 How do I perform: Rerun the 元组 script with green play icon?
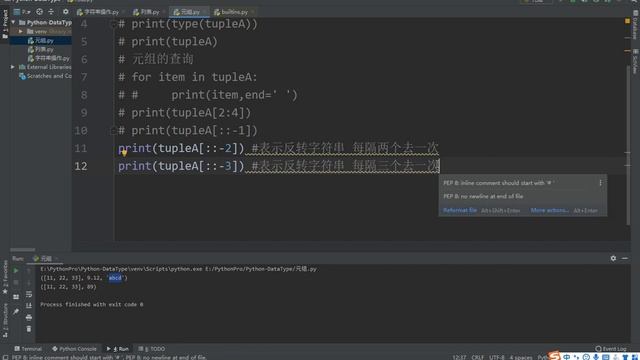16,270
